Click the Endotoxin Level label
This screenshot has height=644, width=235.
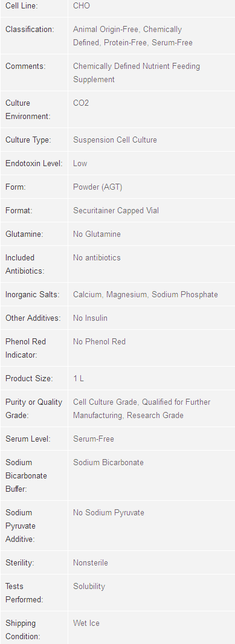pyautogui.click(x=34, y=164)
